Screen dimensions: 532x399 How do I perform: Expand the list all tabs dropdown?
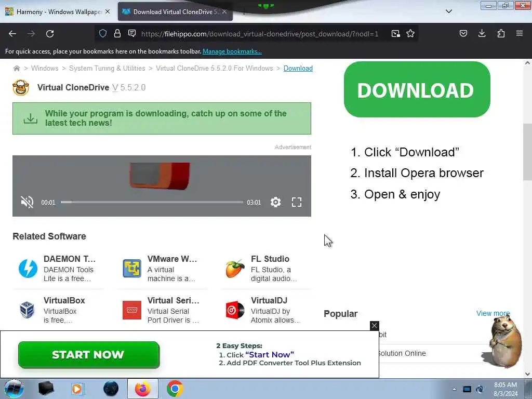(x=448, y=11)
